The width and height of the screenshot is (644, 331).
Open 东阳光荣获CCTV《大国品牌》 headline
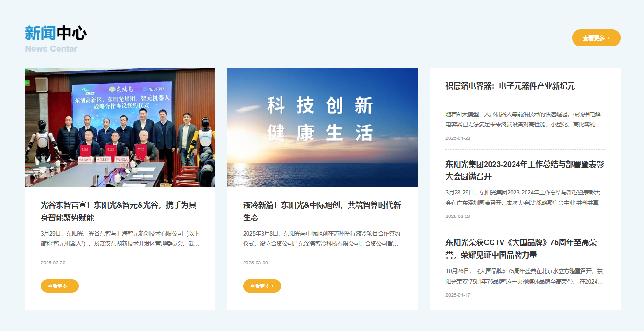coord(521,249)
